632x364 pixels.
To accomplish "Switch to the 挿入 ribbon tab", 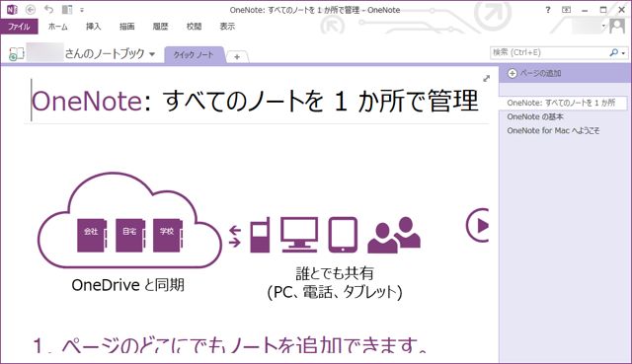I will (93, 27).
